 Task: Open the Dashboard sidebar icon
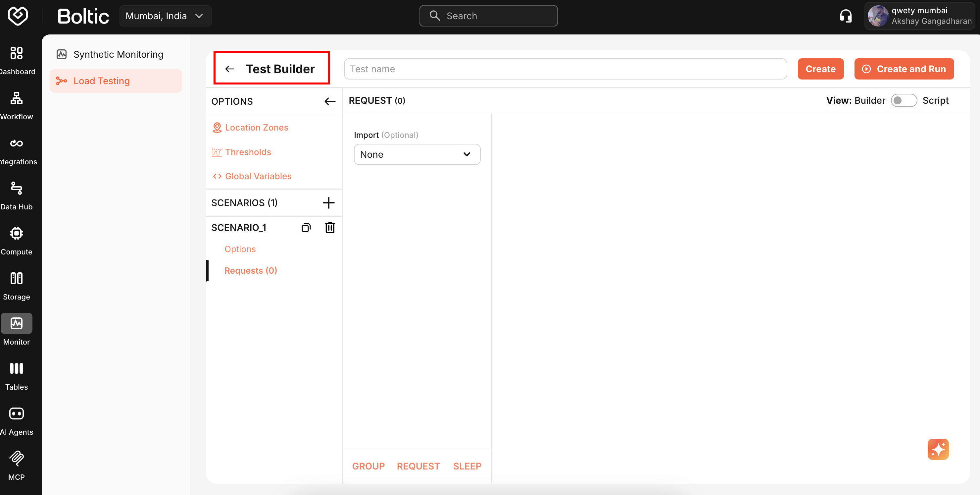tap(16, 53)
